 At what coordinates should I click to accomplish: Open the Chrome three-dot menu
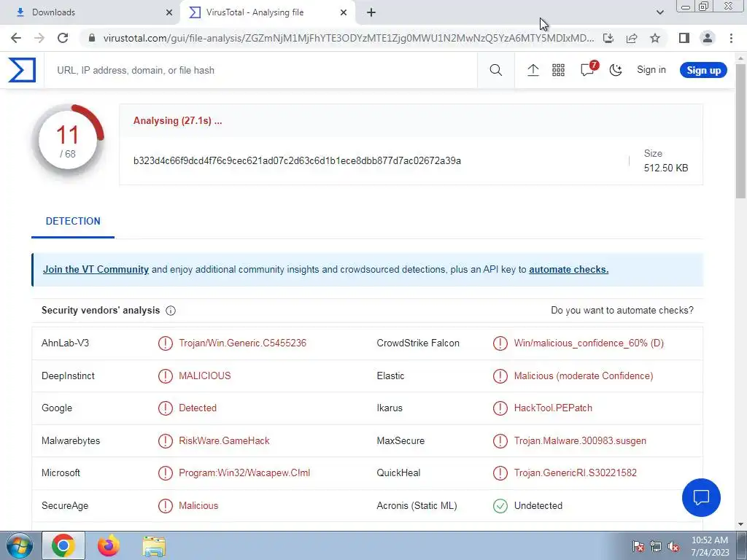[x=731, y=38]
